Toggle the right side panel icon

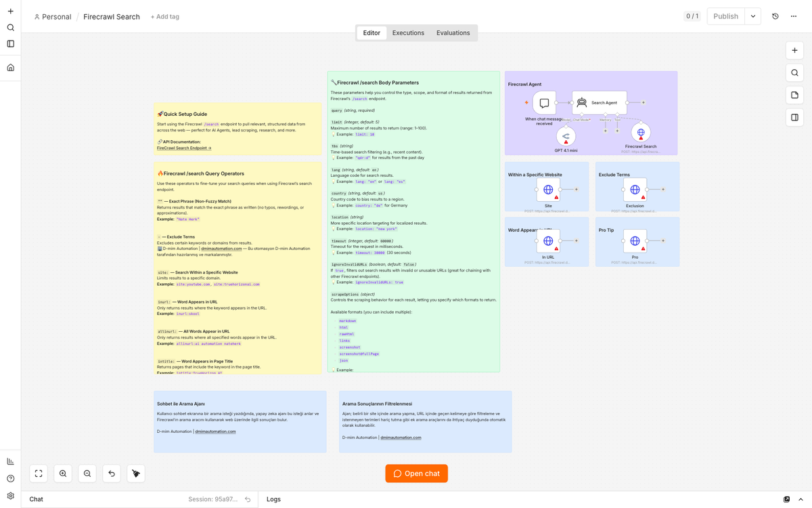(x=794, y=118)
